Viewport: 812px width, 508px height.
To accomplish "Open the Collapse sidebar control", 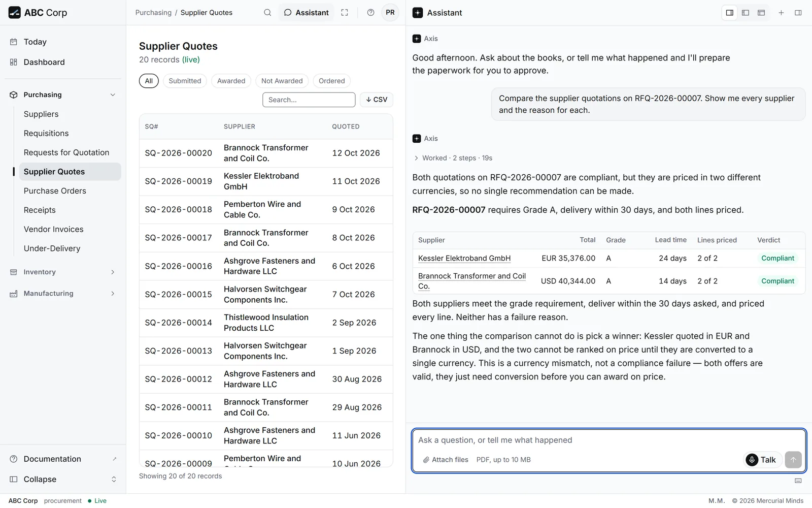I will (x=63, y=479).
